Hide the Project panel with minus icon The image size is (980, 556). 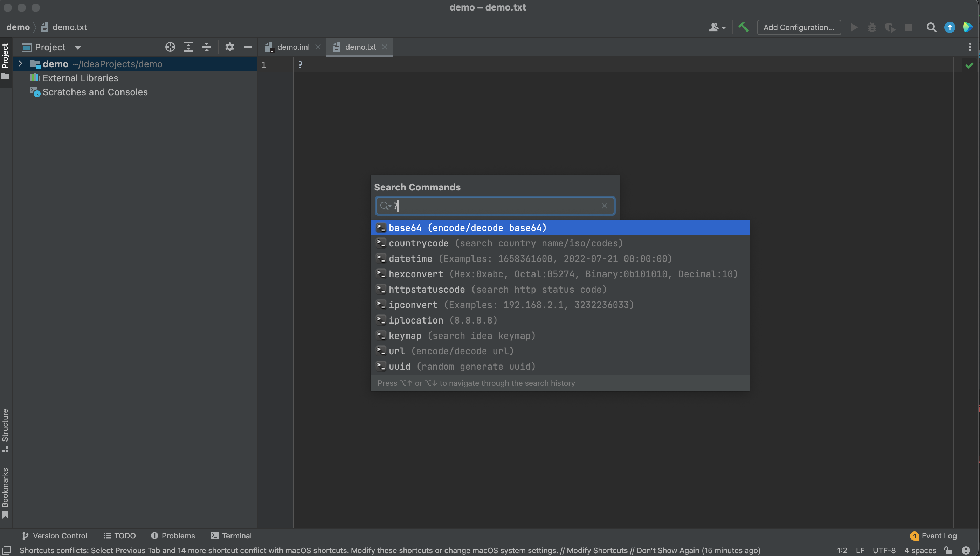248,47
